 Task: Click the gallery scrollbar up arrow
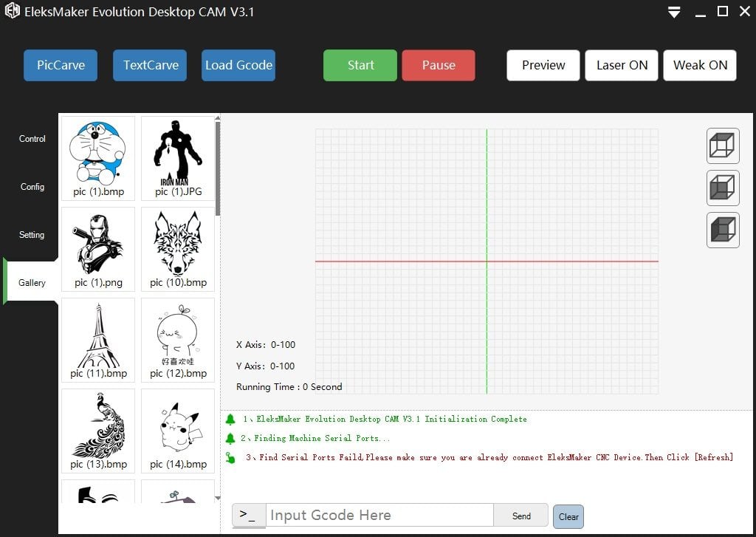(218, 117)
